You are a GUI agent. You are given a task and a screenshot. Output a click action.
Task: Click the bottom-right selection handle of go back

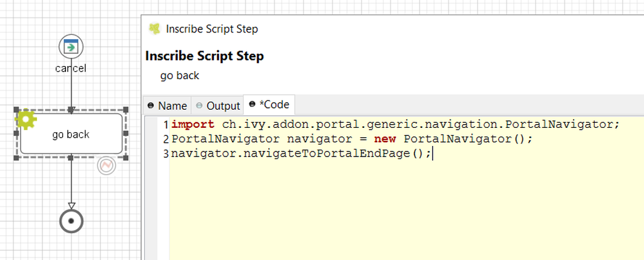pyautogui.click(x=126, y=158)
